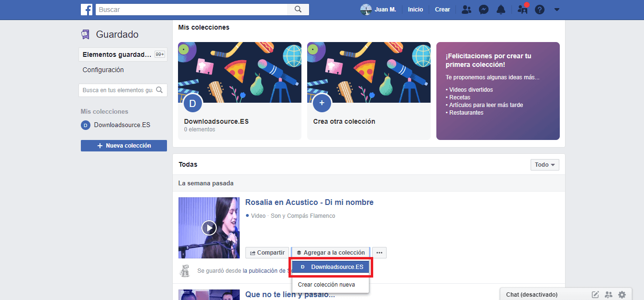Click the Buscar search field in top bar
644x300 pixels.
point(191,10)
